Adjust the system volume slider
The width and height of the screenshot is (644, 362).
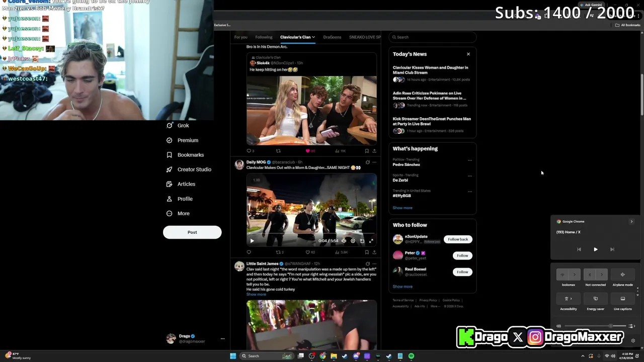(595, 326)
